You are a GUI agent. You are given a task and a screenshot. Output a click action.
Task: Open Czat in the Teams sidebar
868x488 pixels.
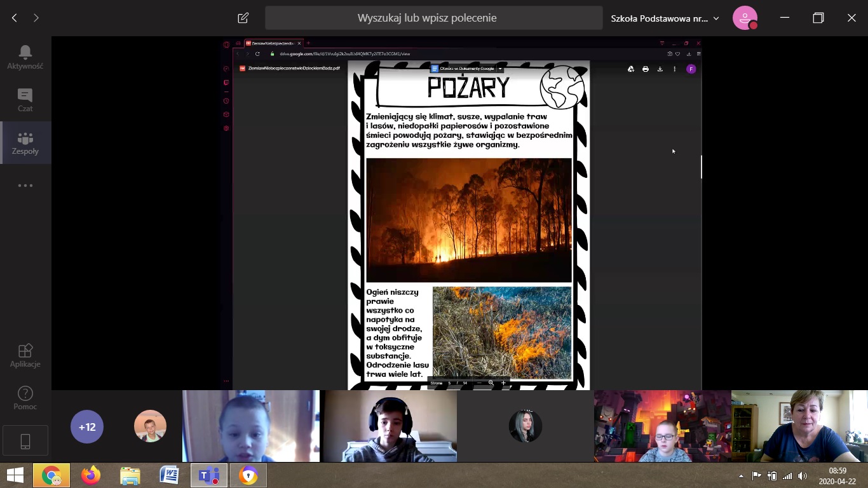click(x=25, y=100)
